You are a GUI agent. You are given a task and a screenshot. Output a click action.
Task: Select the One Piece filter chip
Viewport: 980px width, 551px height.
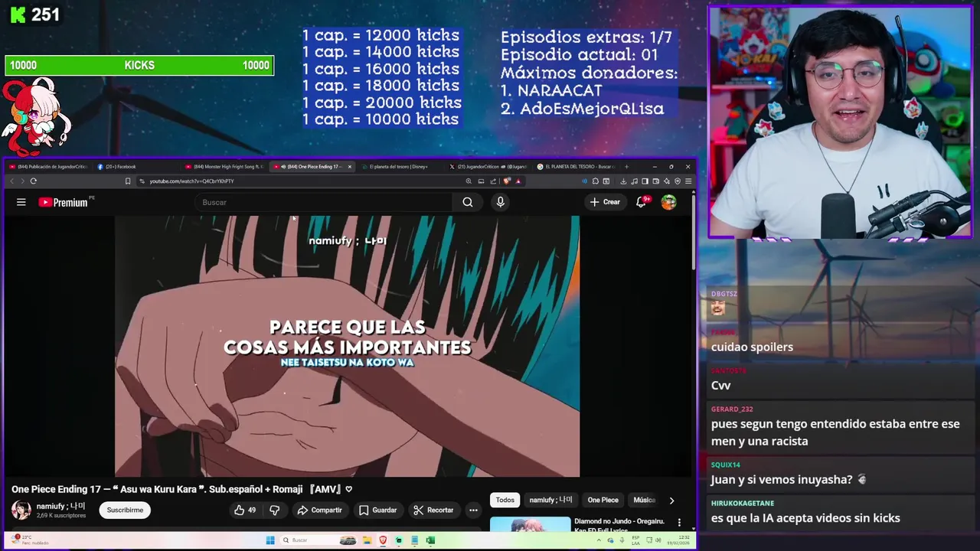603,500
